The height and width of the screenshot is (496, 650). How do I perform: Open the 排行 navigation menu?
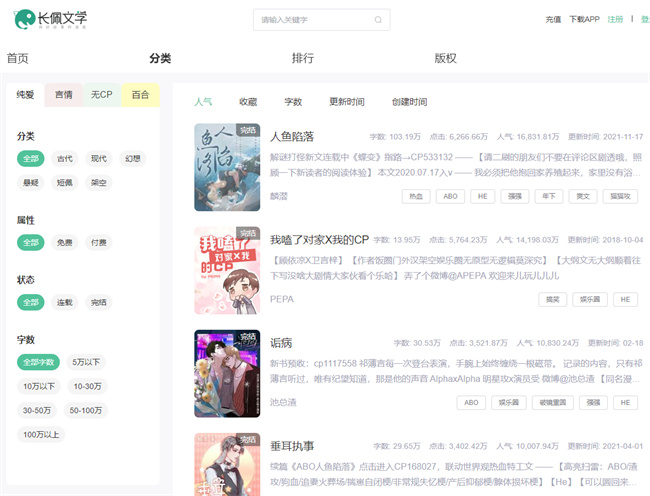(x=302, y=58)
